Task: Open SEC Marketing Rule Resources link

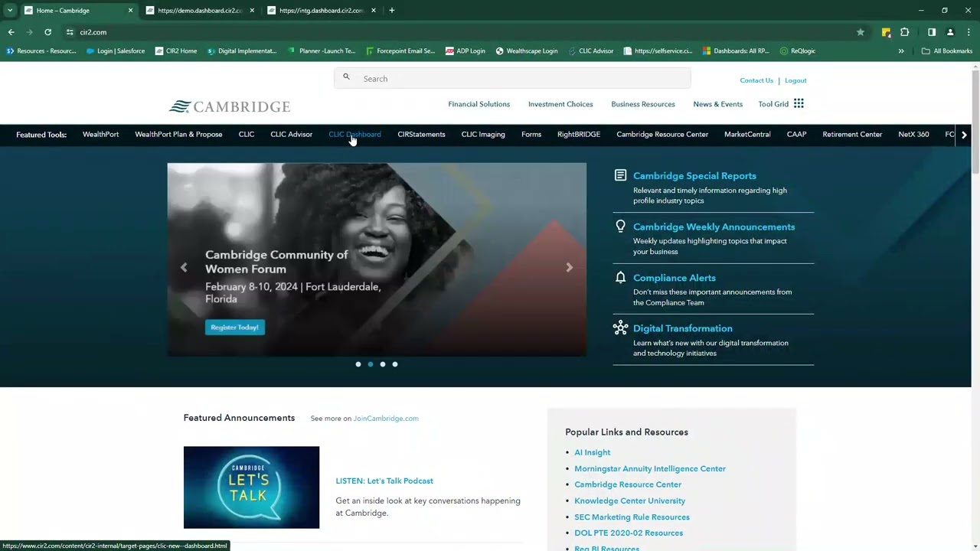Action: tap(632, 517)
